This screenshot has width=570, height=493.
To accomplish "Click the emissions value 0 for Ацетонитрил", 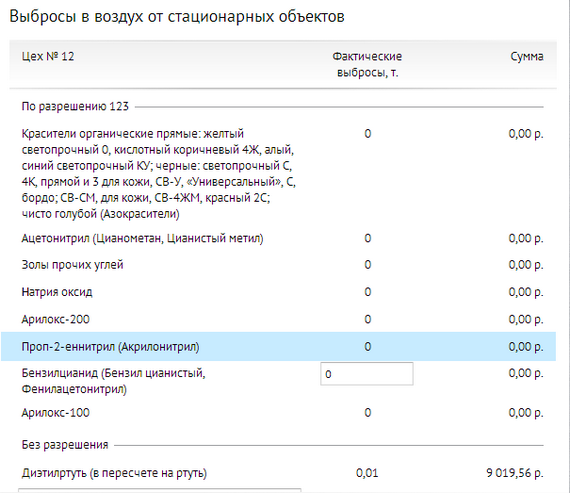I will coord(368,239).
